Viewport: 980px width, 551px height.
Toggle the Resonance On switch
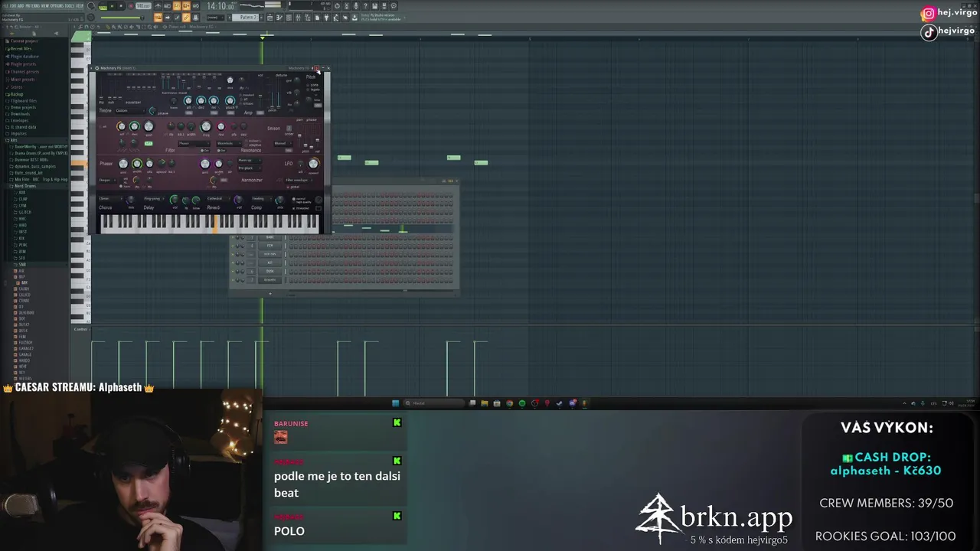[x=221, y=151]
